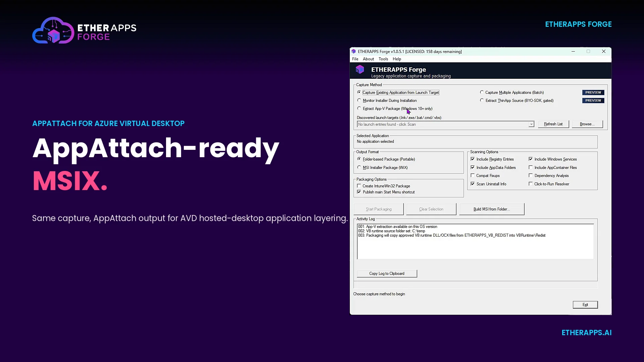
Task: Open the File menu
Action: (x=355, y=59)
